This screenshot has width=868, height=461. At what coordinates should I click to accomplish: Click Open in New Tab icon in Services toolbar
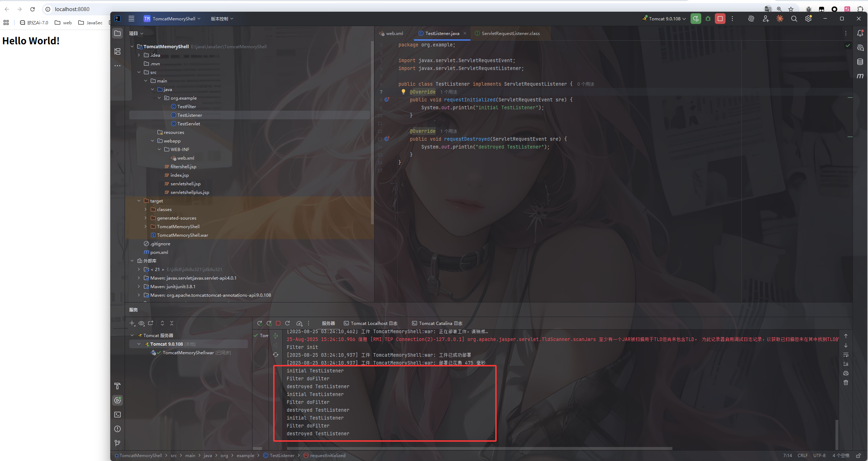tap(151, 323)
